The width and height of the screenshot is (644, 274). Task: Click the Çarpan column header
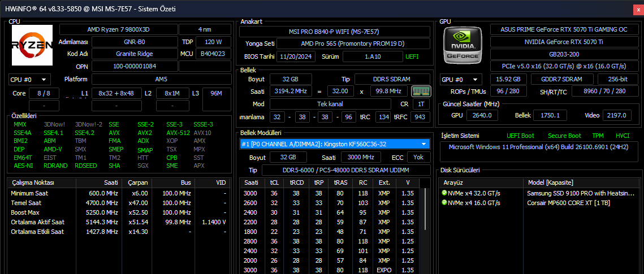(x=137, y=182)
